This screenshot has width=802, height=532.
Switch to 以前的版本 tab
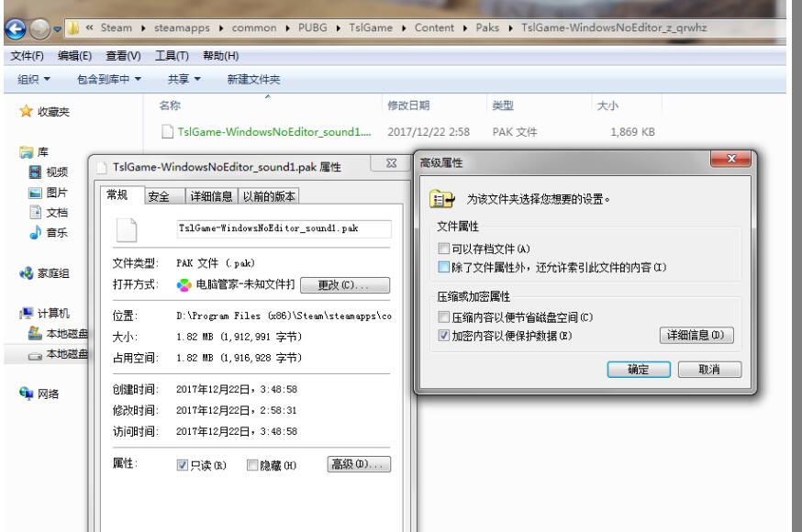(269, 197)
